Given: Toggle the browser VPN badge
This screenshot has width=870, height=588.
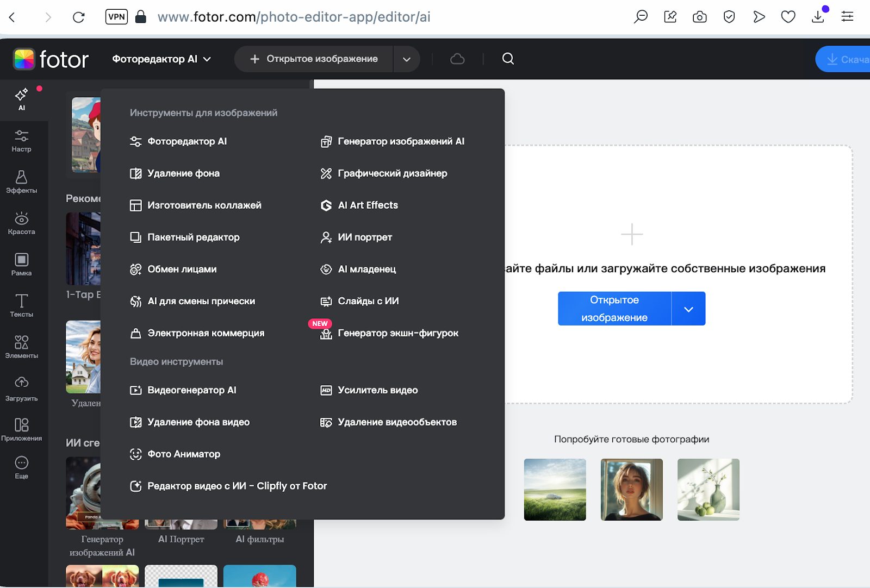Looking at the screenshot, I should (x=116, y=17).
